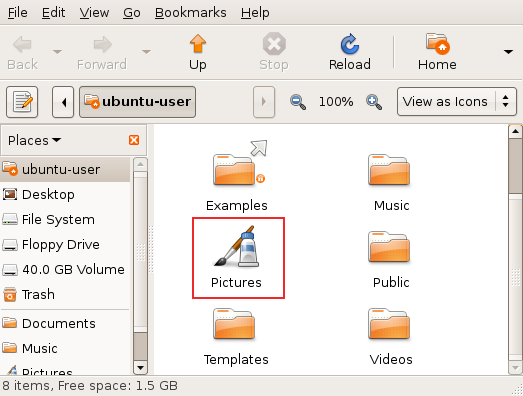This screenshot has width=523, height=396.
Task: Click the Trash icon in the sidebar
Action: click(10, 295)
